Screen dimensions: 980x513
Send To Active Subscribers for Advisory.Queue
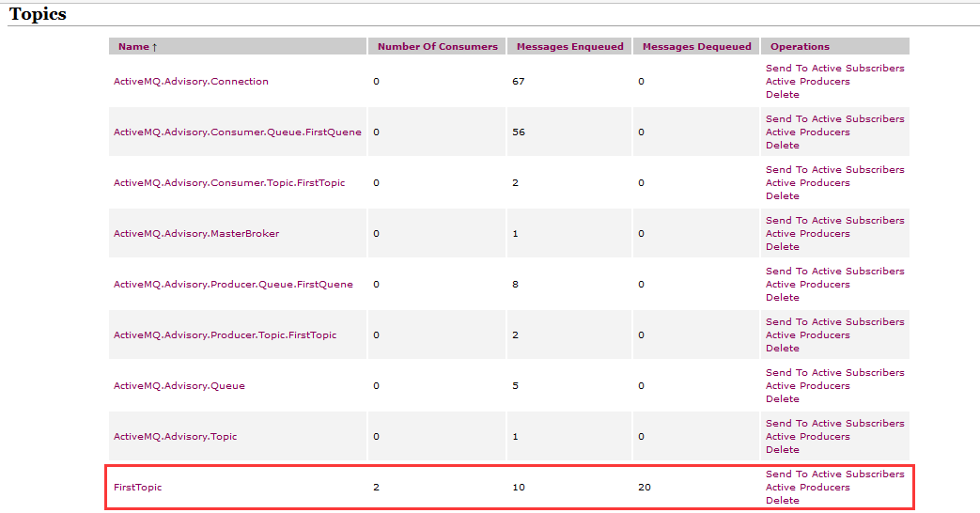[x=835, y=372]
